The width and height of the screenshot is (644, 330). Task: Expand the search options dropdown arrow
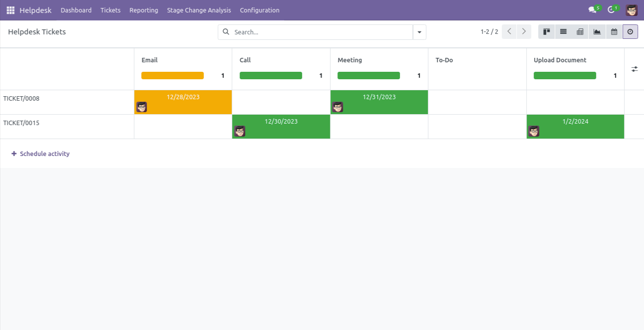(419, 32)
